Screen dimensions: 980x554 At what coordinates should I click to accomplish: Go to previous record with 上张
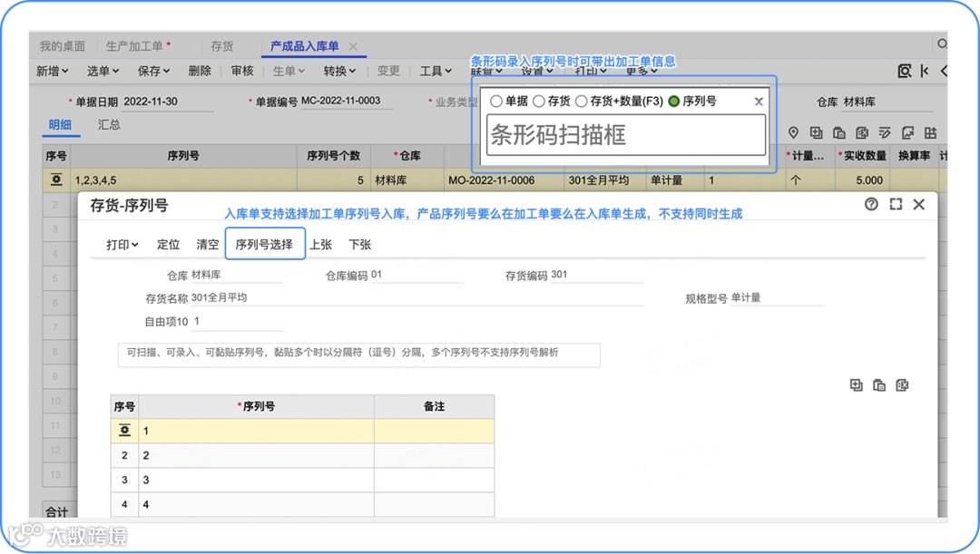point(320,245)
